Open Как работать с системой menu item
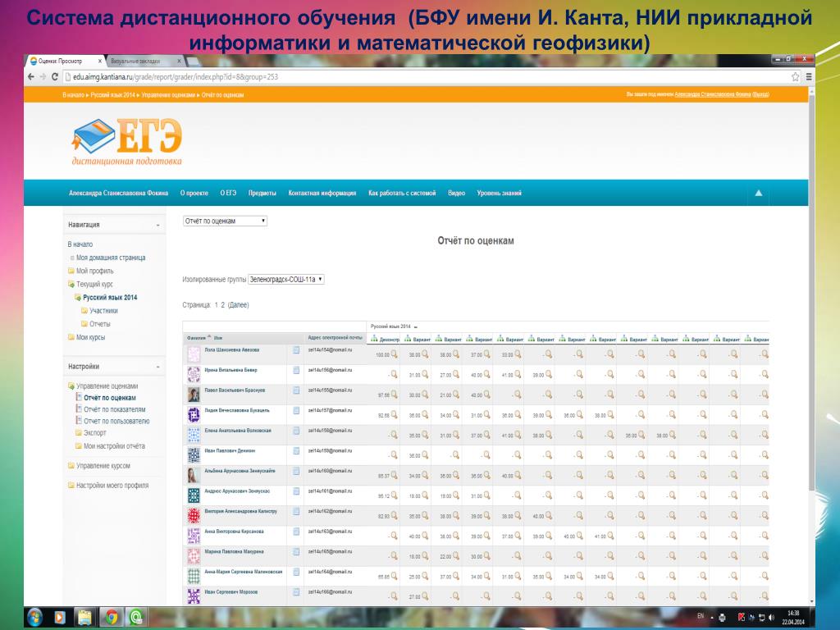The width and height of the screenshot is (840, 630). click(402, 193)
